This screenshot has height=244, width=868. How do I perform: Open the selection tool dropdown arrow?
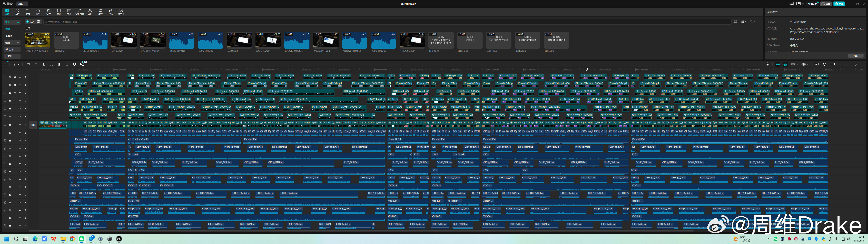pyautogui.click(x=19, y=64)
